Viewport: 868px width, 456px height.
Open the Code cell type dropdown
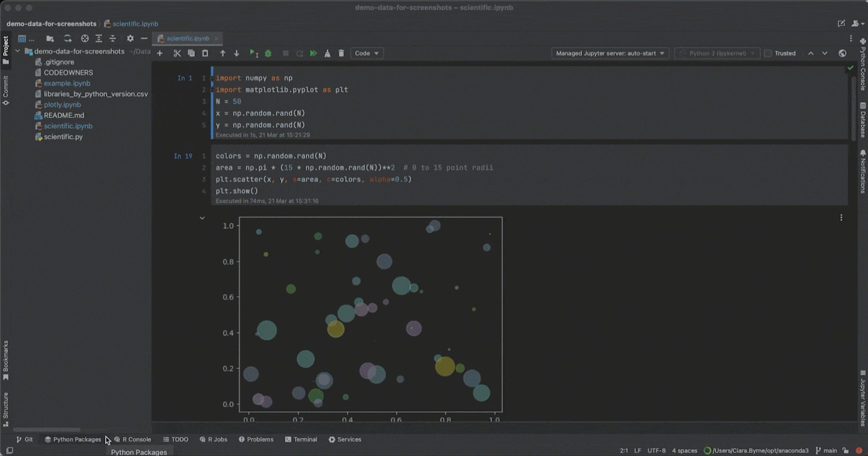[366, 54]
